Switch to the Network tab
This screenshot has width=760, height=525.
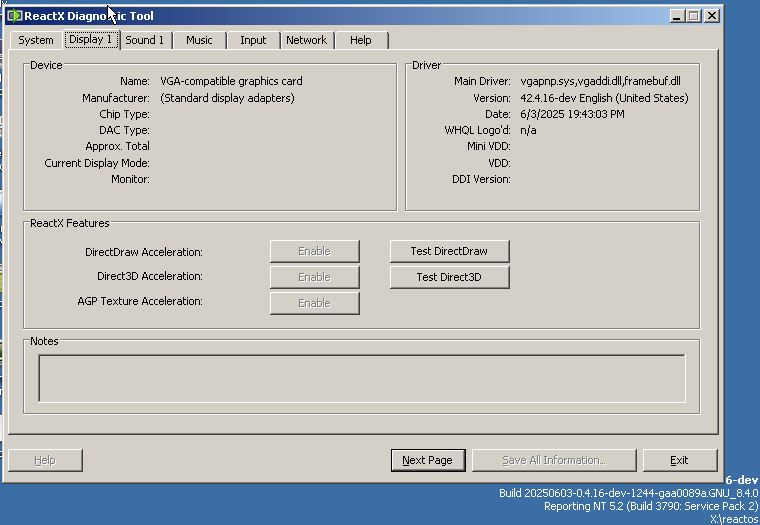tap(306, 40)
